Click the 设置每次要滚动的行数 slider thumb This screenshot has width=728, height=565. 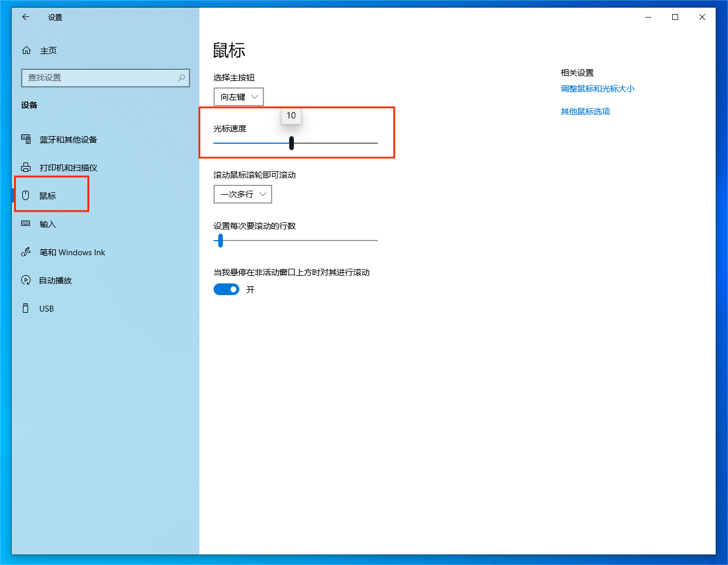[221, 241]
